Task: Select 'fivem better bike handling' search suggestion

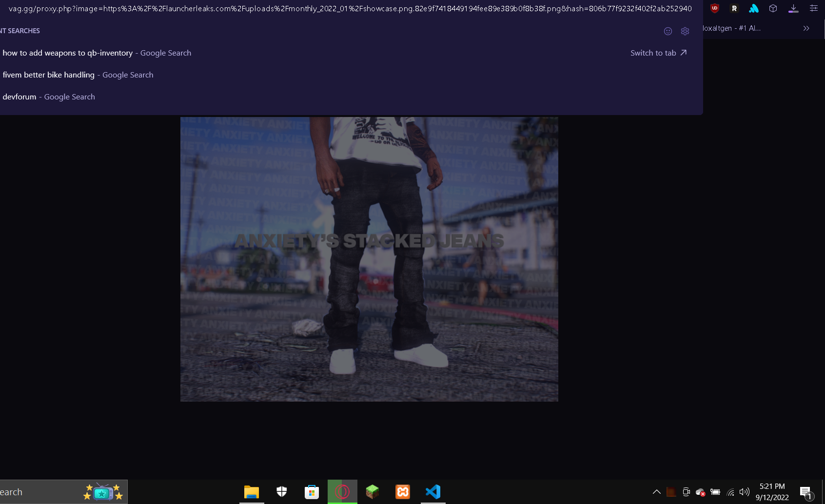Action: tap(350, 75)
